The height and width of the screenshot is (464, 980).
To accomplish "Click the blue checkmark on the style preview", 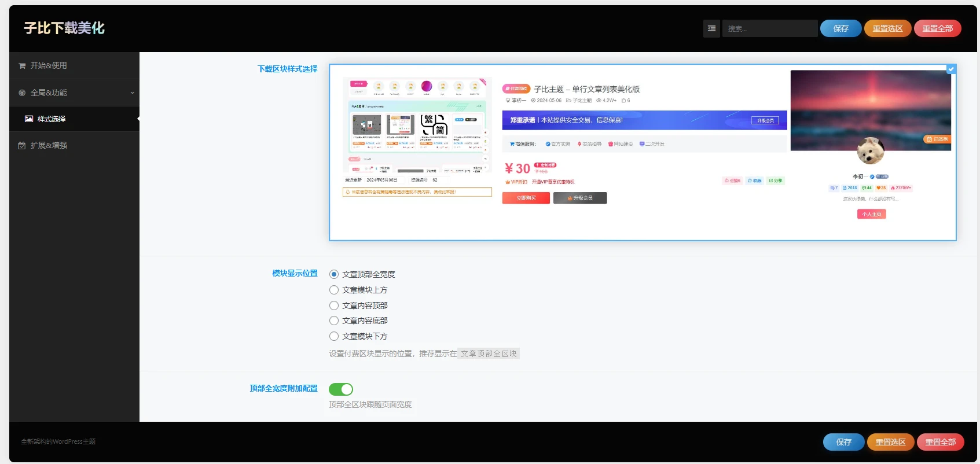I will pyautogui.click(x=950, y=69).
